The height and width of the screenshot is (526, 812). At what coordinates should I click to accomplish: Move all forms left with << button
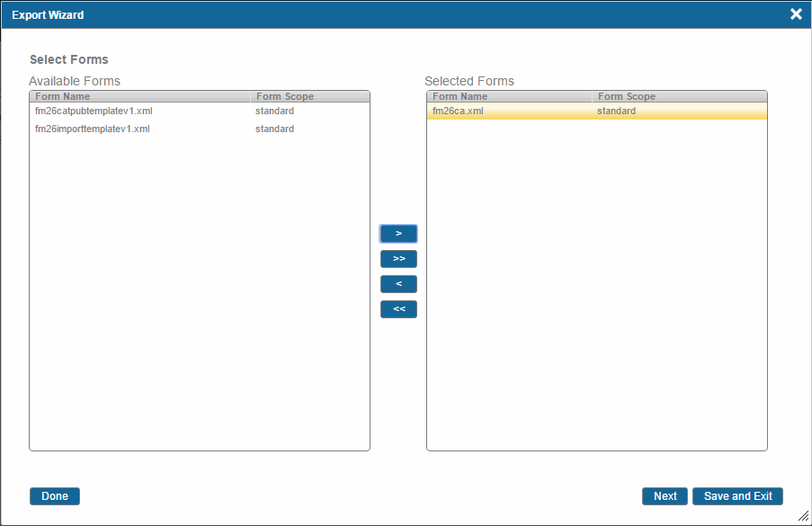coord(398,309)
